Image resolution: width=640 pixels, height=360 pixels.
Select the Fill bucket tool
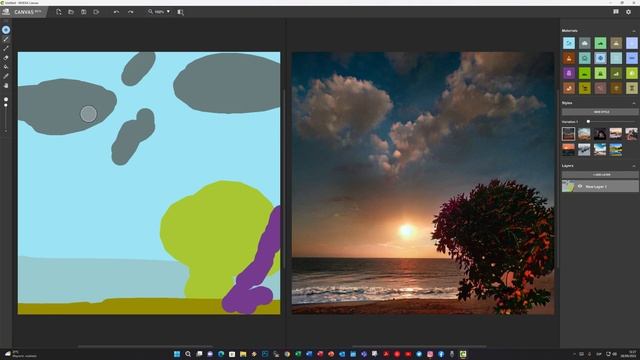pos(6,67)
